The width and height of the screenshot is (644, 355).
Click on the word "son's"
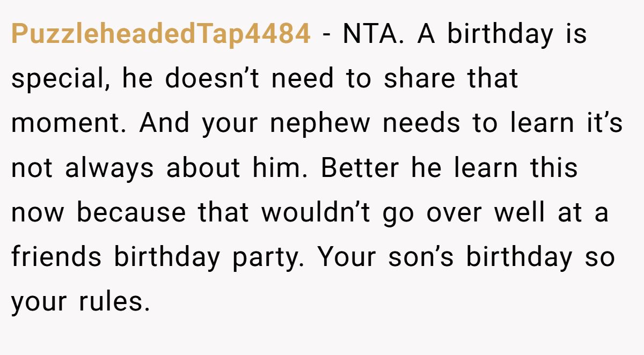pos(420,258)
